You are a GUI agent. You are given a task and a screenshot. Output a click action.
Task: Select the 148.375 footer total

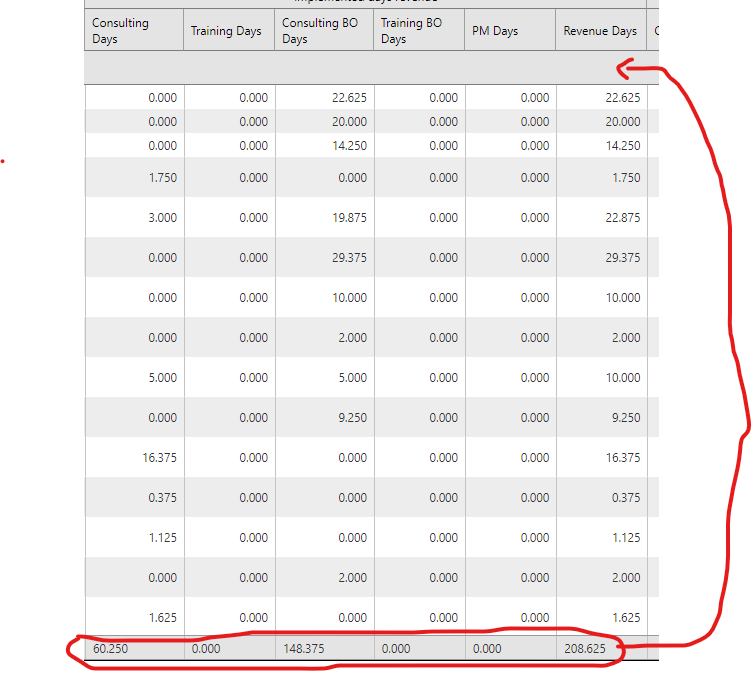(x=303, y=649)
